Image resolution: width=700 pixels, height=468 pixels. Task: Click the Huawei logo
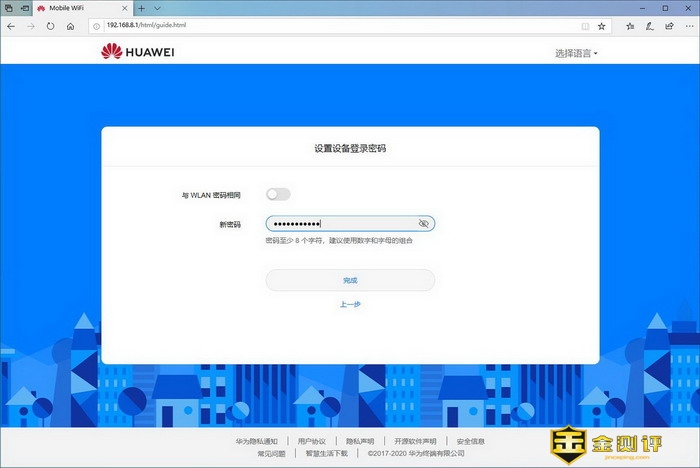pos(138,52)
